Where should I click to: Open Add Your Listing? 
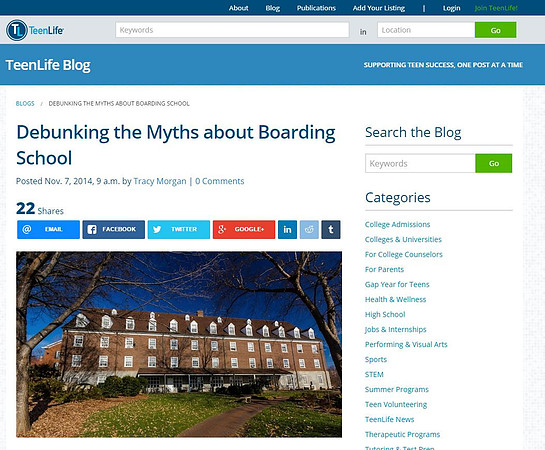coord(379,8)
